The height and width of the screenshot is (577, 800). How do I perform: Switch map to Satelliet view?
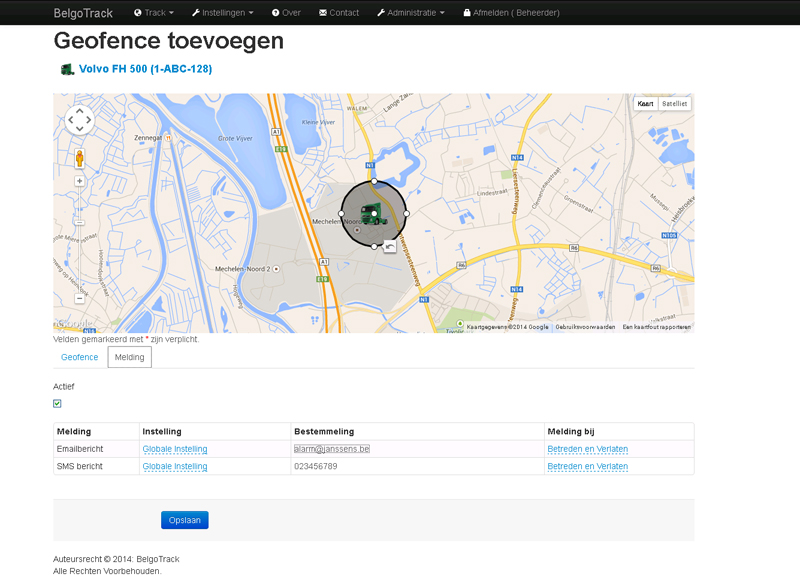674,104
